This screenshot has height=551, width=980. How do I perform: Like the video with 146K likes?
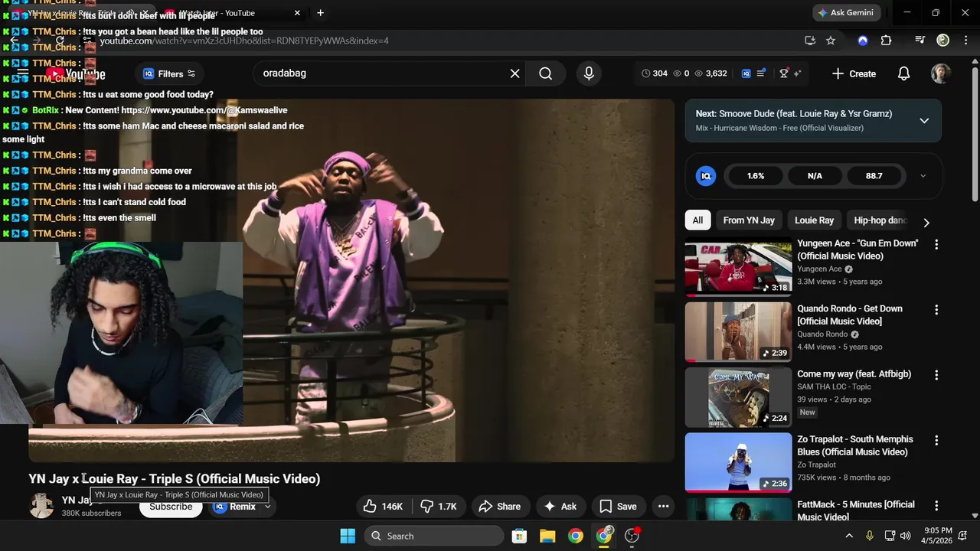pyautogui.click(x=384, y=507)
